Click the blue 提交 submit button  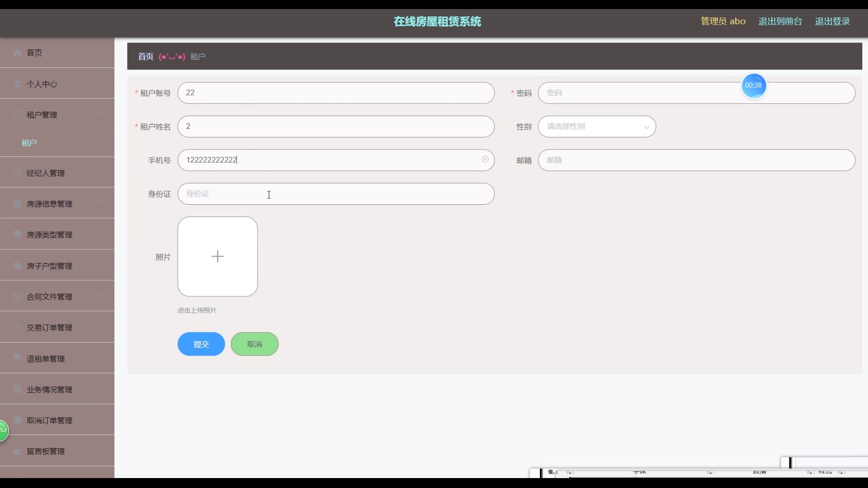201,344
